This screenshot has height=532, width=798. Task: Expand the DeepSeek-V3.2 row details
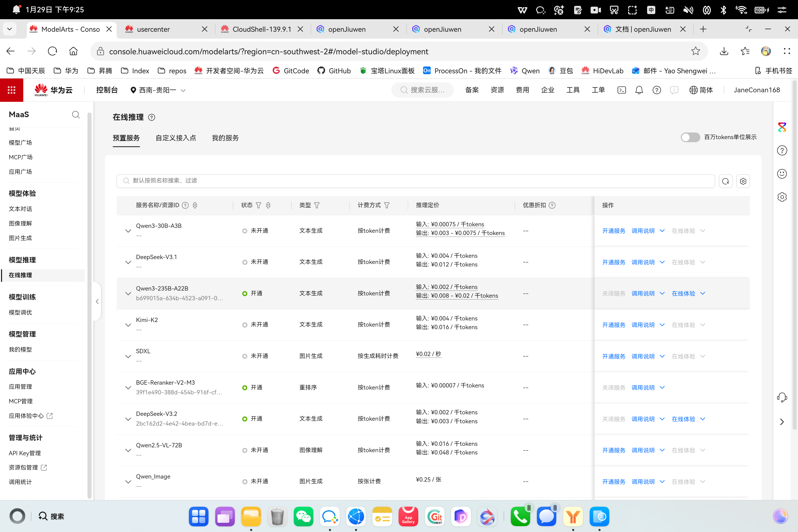pos(128,419)
